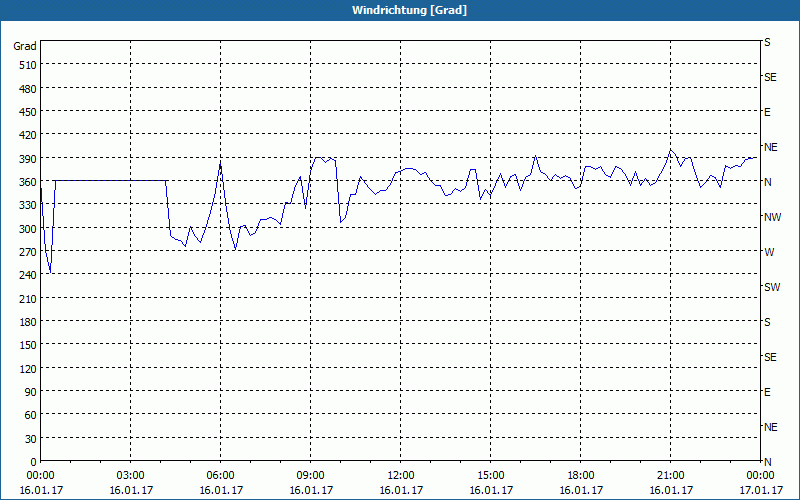Click the 0 at the y-axis origin
Viewport: 800px width, 500px height.
34,462
